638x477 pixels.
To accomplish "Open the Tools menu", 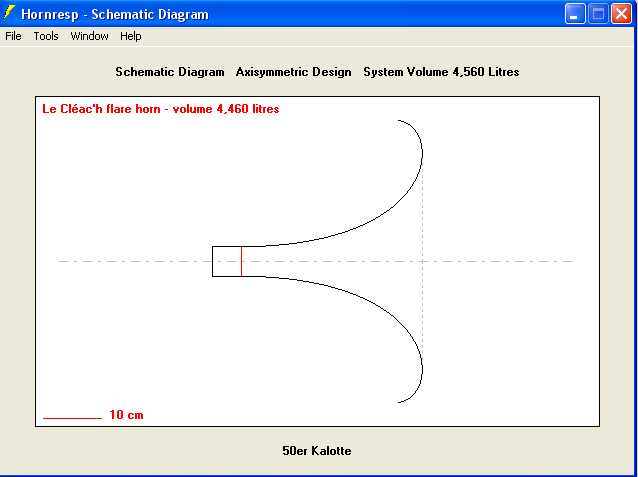I will point(46,36).
